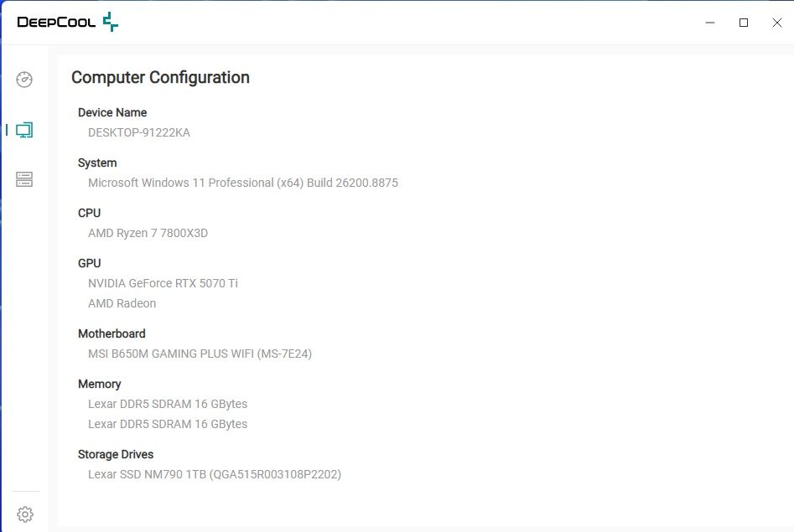This screenshot has width=794, height=532.
Task: Select the computer configuration monitor icon
Action: [x=24, y=130]
